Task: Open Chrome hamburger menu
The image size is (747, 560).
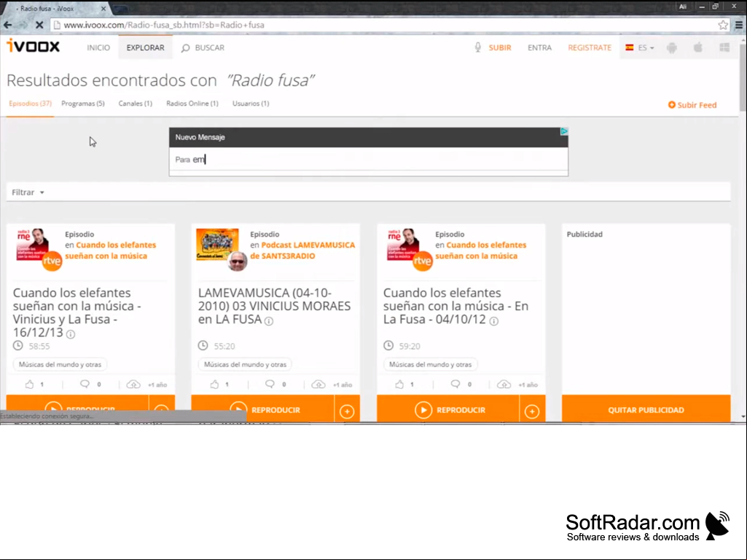Action: (739, 25)
